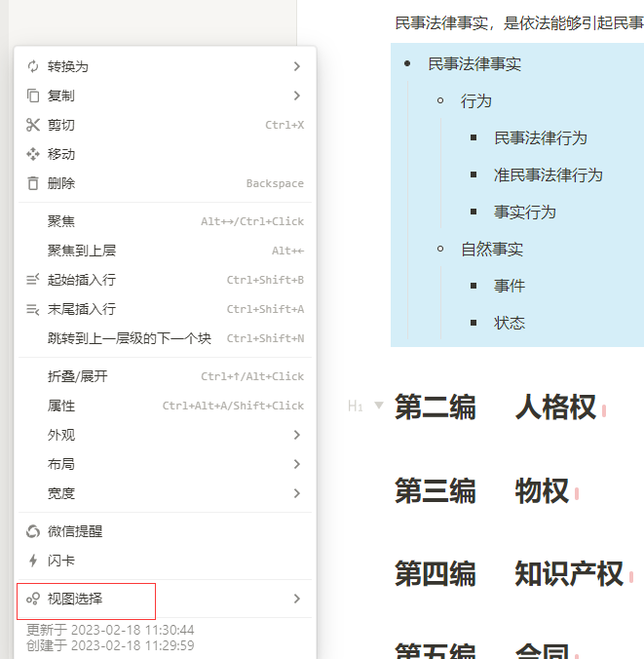
Task: Open the 转换为 submenu arrow
Action: (297, 66)
